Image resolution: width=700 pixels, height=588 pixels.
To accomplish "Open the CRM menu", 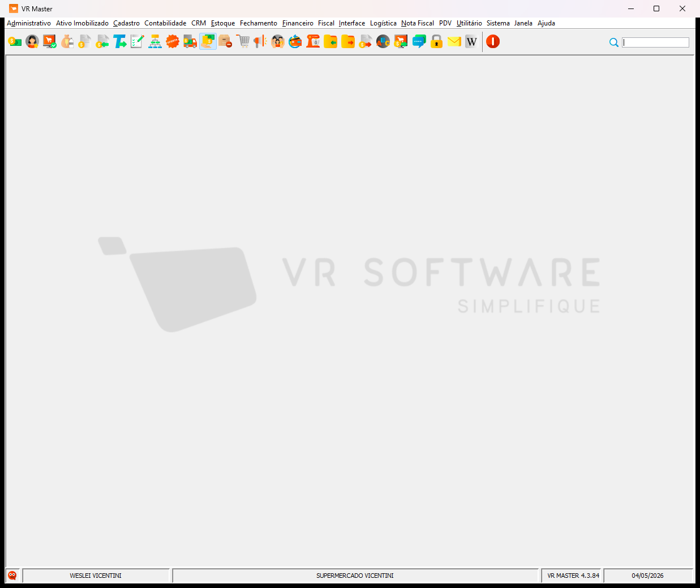I will [199, 23].
